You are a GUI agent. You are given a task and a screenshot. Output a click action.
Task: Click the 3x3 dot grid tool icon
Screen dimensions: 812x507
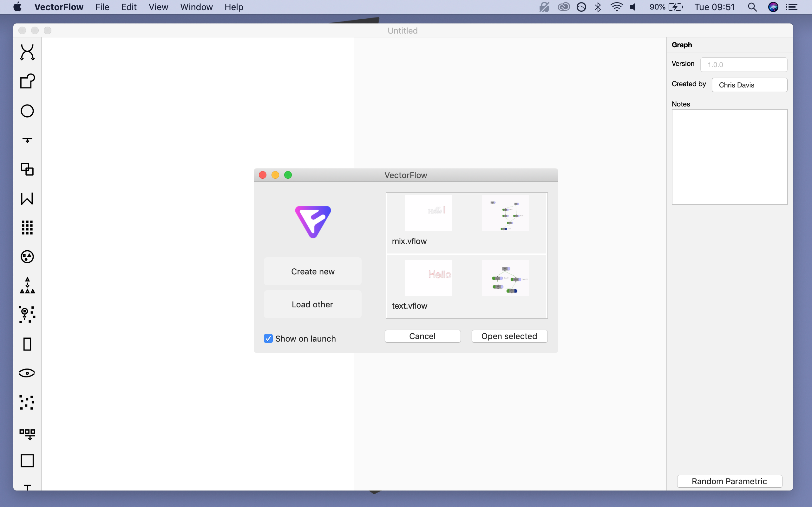point(27,227)
